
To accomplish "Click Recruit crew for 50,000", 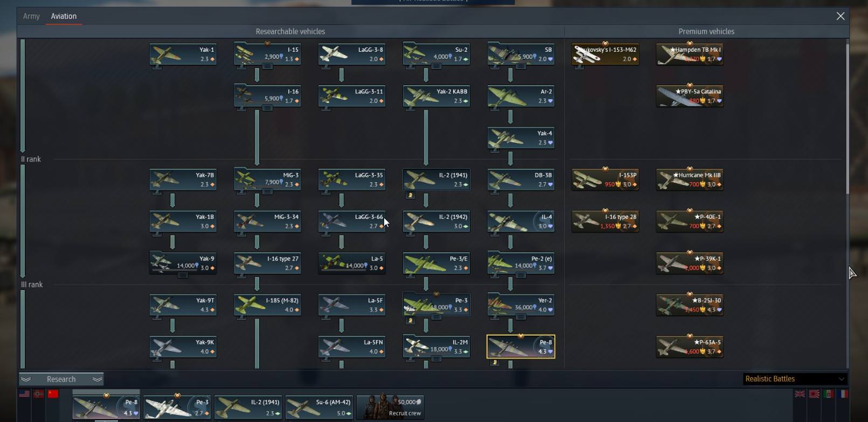I will coord(391,407).
